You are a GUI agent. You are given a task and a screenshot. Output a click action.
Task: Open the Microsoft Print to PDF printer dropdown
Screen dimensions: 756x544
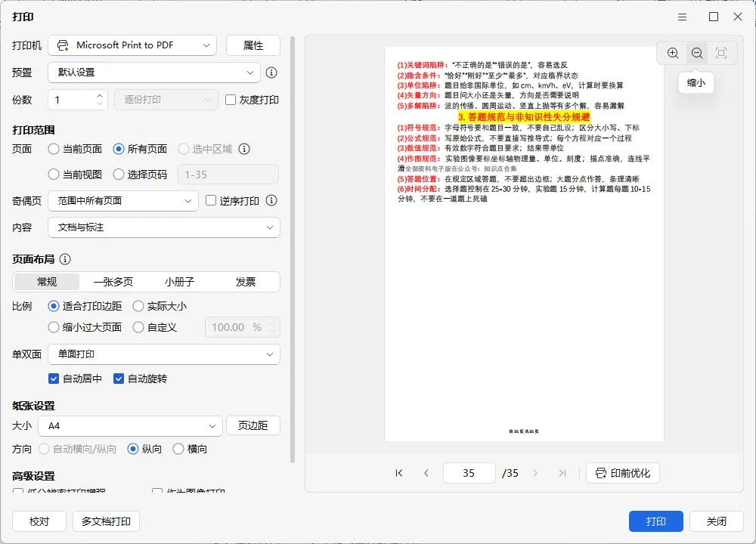tap(132, 45)
